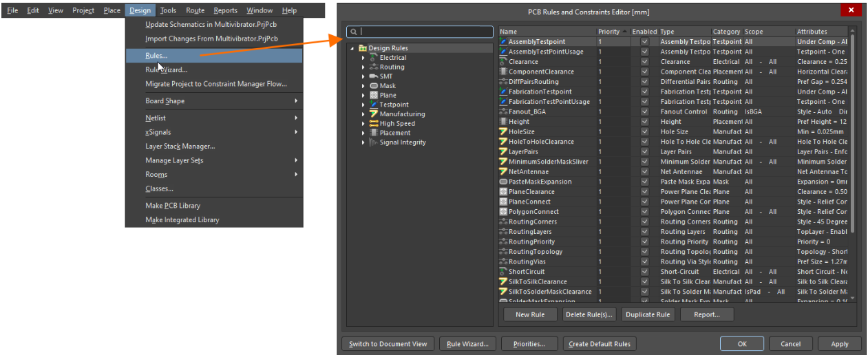868x355 pixels.
Task: Click the HoleSize rule icon
Action: [503, 131]
